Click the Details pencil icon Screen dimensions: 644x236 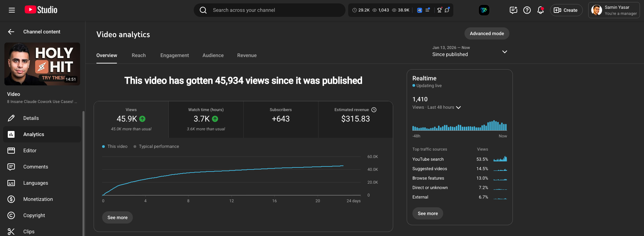pos(11,118)
